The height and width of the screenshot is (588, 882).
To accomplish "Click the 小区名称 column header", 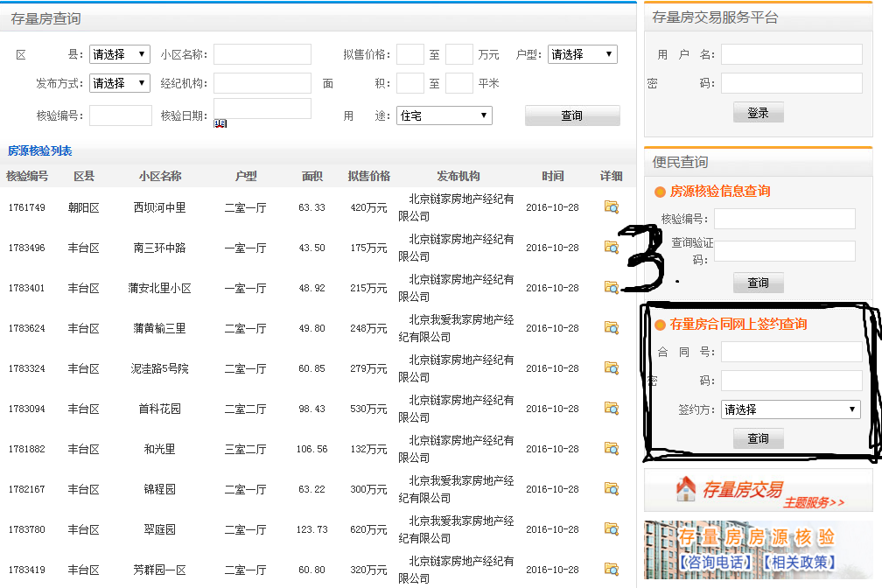I will (x=160, y=176).
